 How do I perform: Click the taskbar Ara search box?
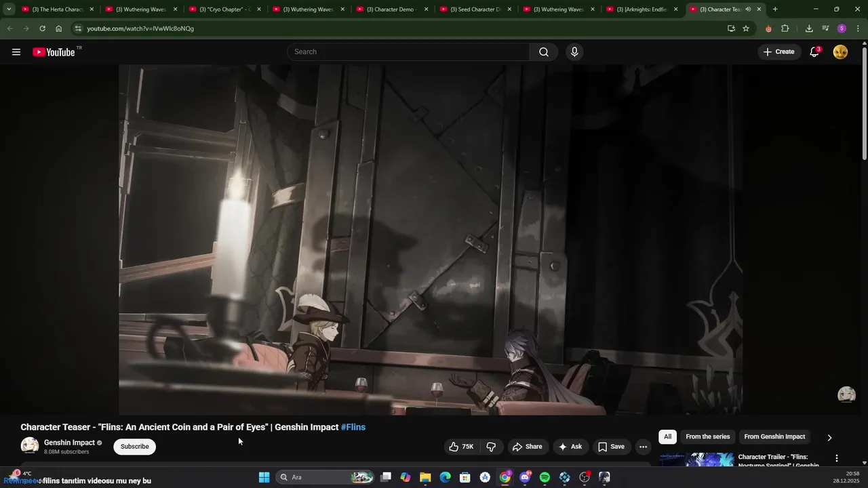tap(325, 477)
